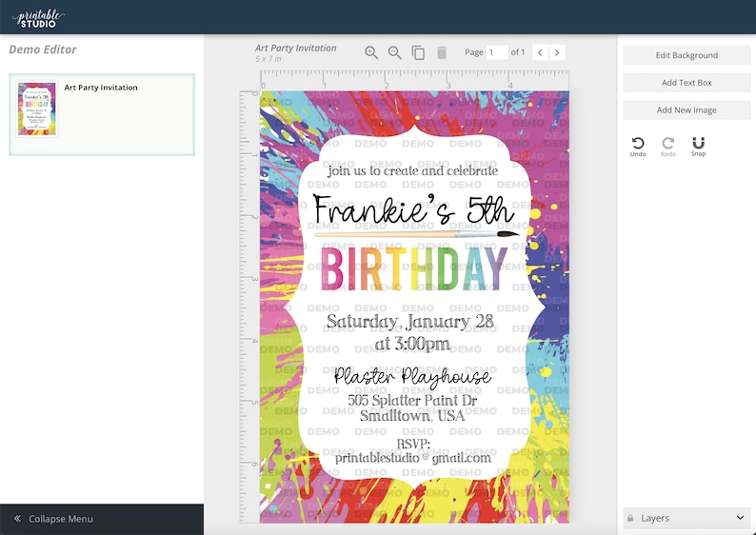This screenshot has width=756, height=535.
Task: Duplicate the current page
Action: pos(418,52)
